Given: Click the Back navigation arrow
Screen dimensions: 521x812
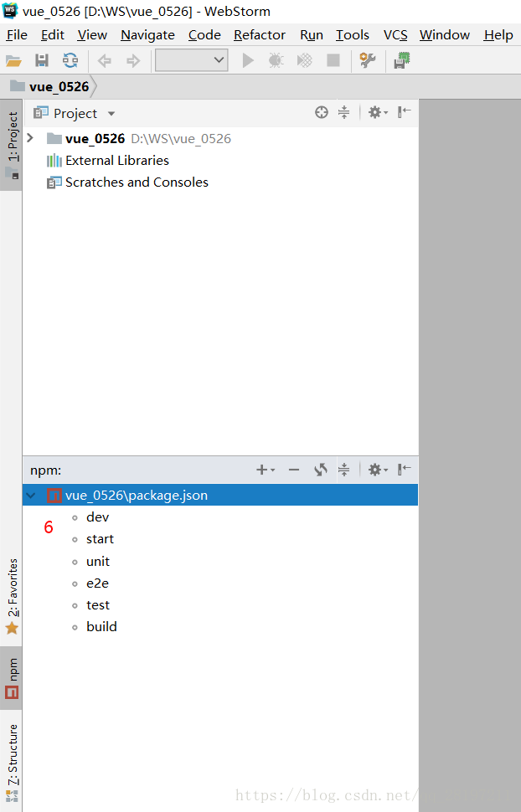Looking at the screenshot, I should pos(105,61).
